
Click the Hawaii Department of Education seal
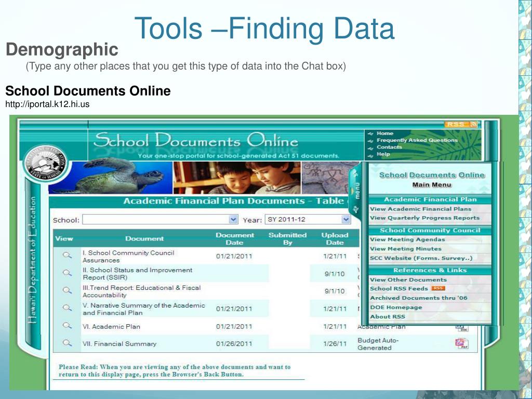(x=46, y=164)
